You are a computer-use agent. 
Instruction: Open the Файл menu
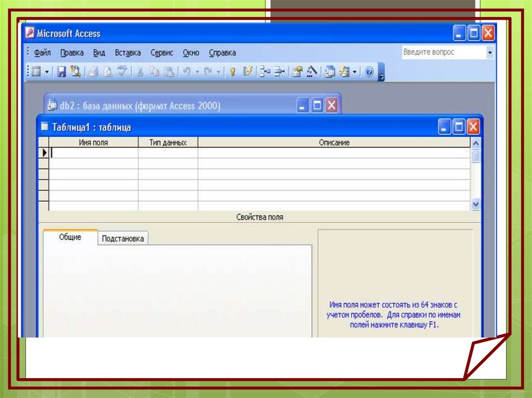coord(43,52)
